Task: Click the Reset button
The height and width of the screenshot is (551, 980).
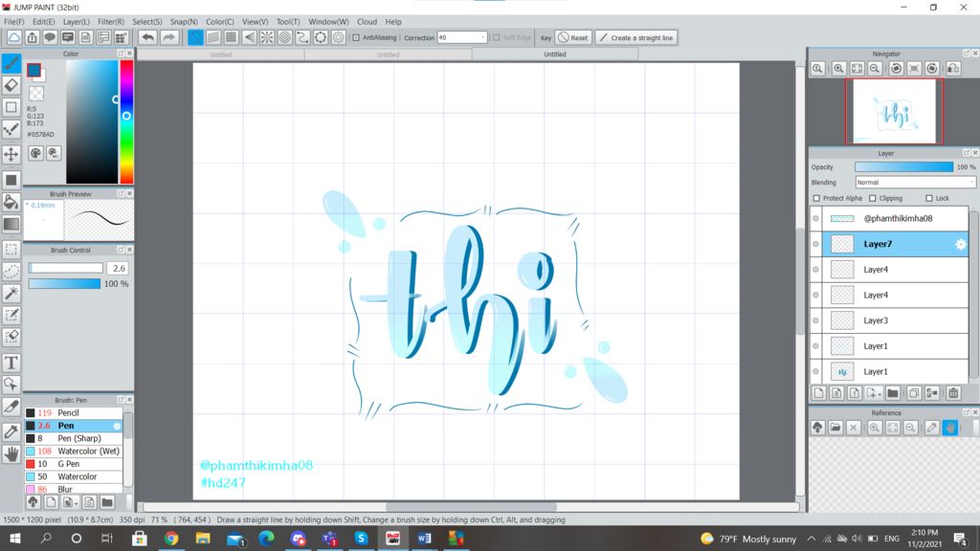Action: 573,37
